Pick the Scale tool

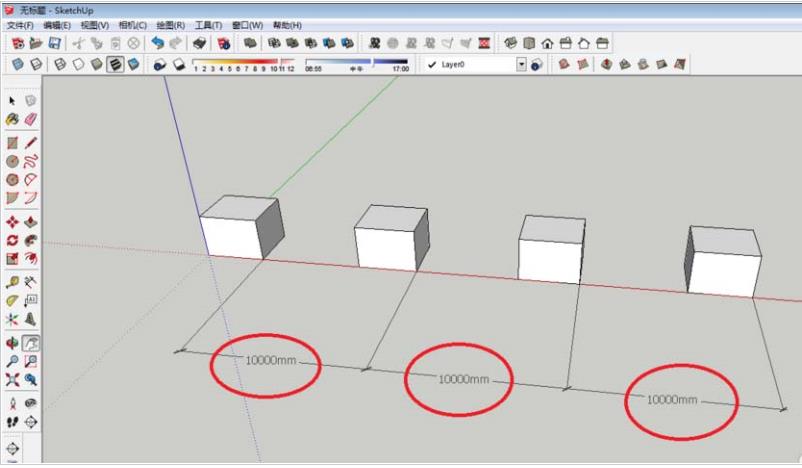[12, 259]
